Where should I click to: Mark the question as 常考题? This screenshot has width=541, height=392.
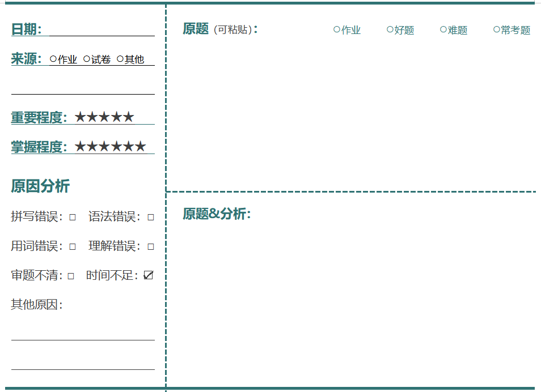click(497, 29)
